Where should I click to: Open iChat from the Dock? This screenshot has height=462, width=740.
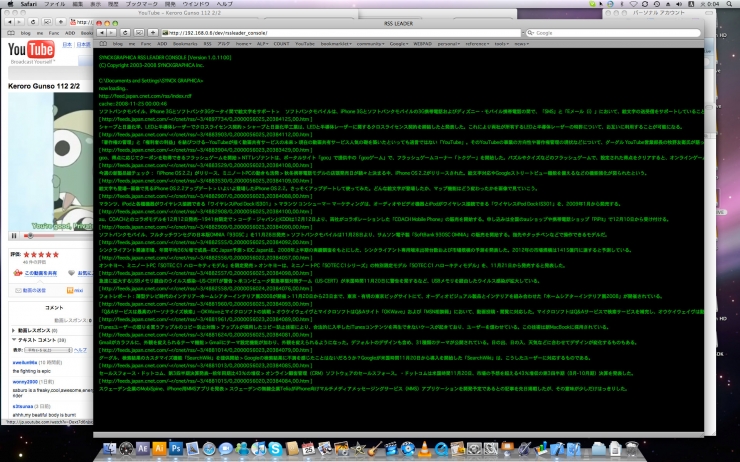pyautogui.click(x=225, y=448)
